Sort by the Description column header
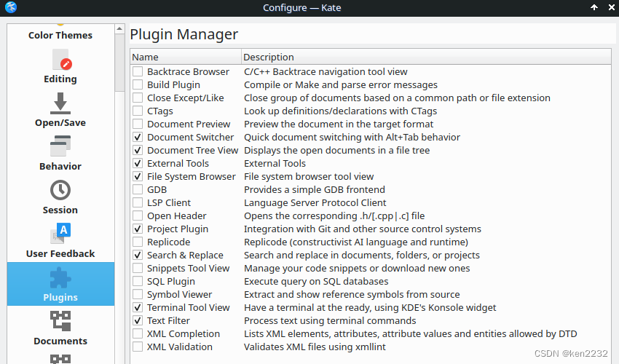This screenshot has height=364, width=619. (426, 57)
